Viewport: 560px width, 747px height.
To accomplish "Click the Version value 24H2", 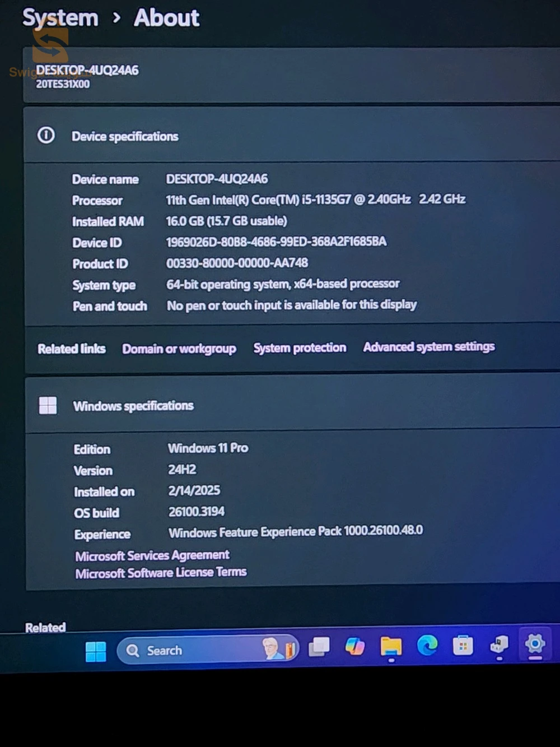I will tap(183, 469).
